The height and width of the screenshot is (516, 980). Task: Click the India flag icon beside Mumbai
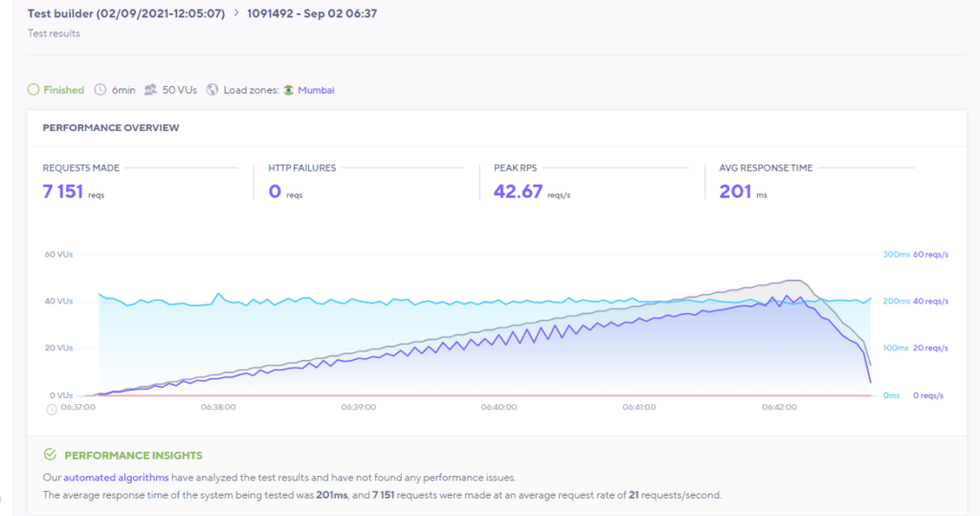pyautogui.click(x=288, y=90)
